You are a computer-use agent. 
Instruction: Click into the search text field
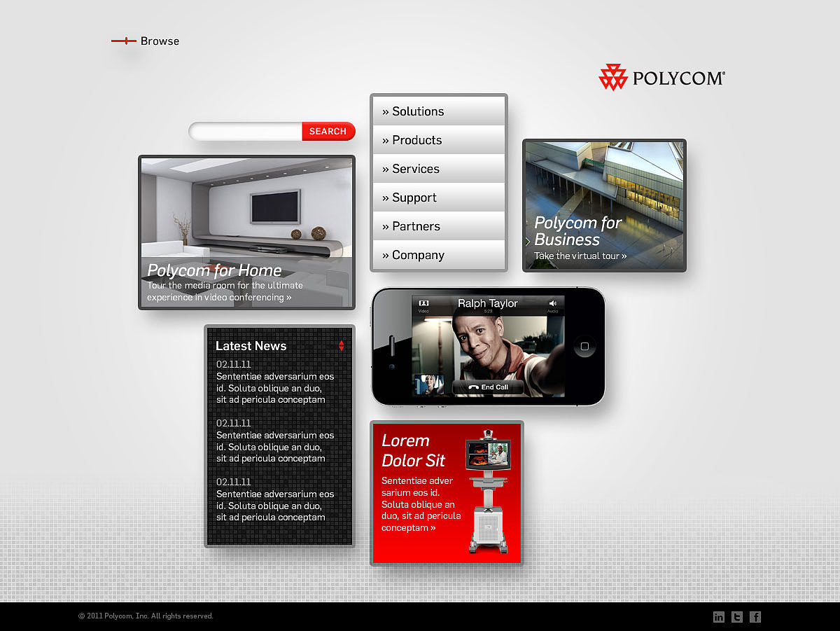tap(246, 131)
